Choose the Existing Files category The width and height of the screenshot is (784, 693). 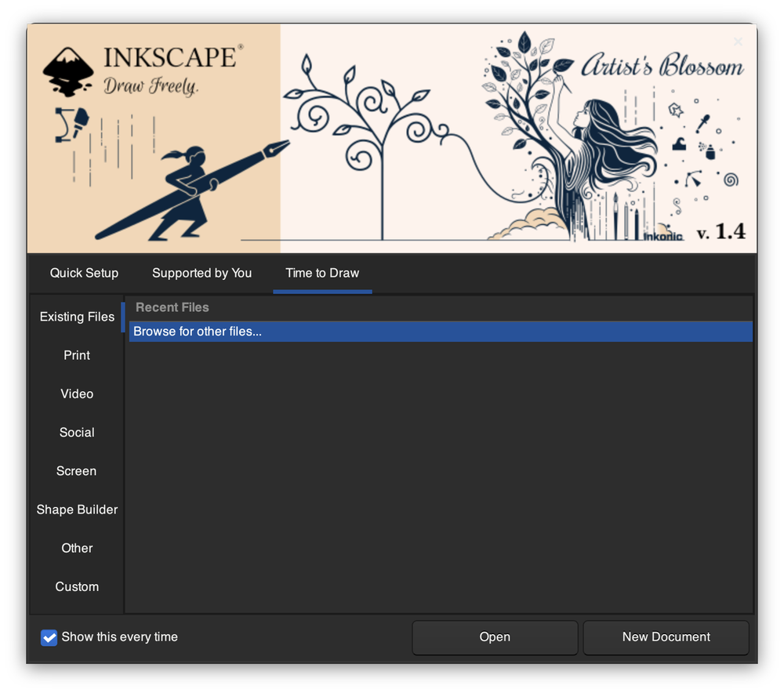[x=77, y=317]
